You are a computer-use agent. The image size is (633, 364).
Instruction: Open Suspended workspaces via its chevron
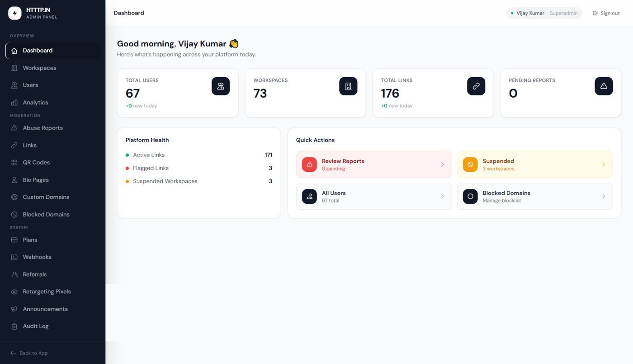click(x=604, y=164)
